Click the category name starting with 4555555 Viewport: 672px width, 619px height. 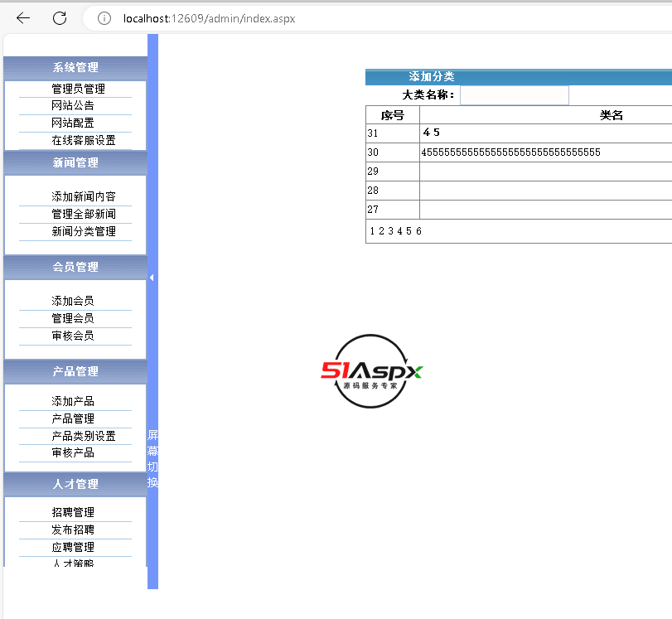coord(511,152)
